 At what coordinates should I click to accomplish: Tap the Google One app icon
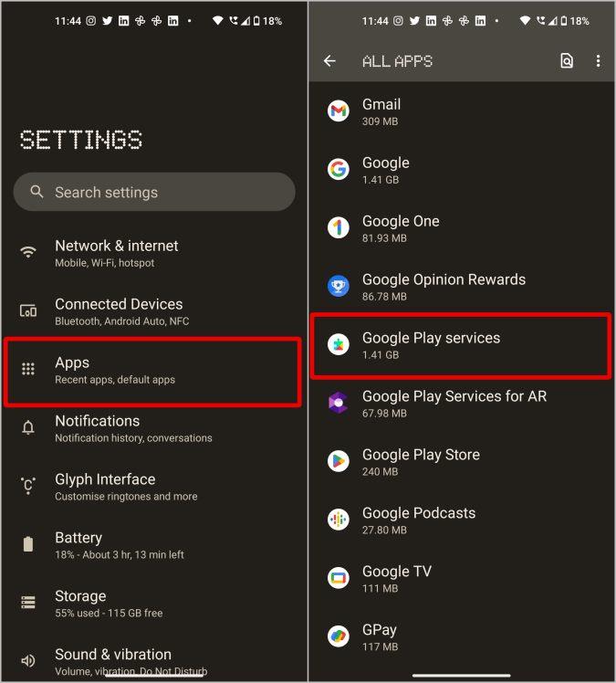click(339, 227)
